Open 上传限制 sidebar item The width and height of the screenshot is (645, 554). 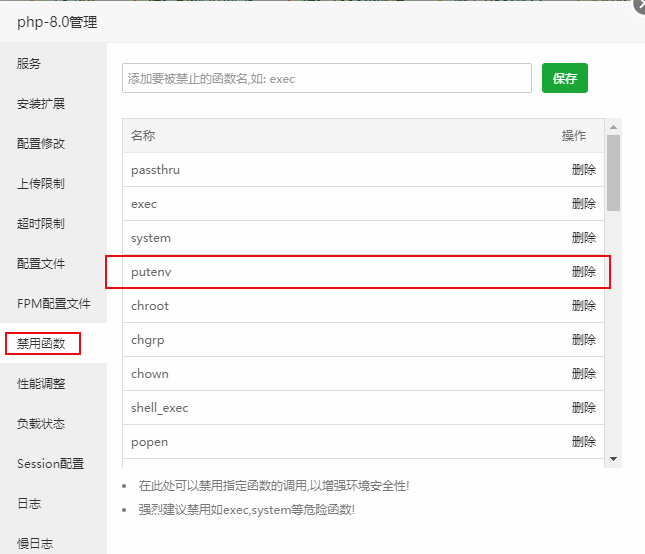coord(41,183)
